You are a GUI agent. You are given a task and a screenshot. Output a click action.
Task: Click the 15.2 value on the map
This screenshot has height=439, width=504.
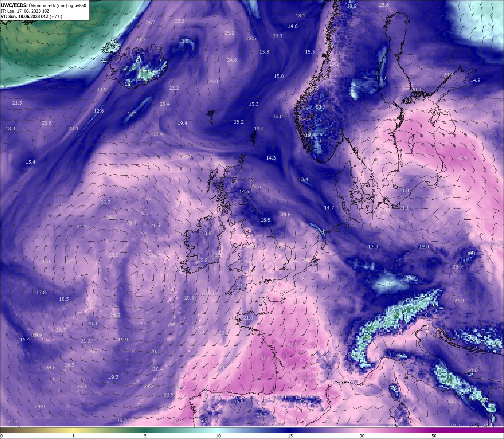[x=239, y=122]
